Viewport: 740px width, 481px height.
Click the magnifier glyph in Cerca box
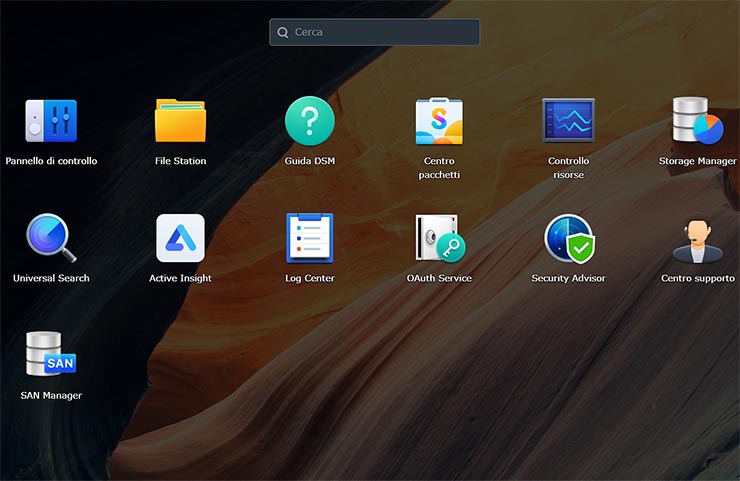284,32
